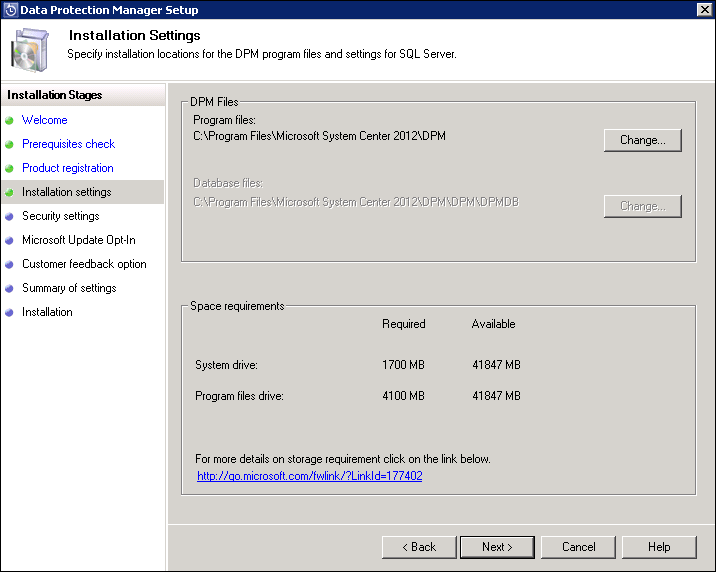The image size is (716, 572).
Task: Click the grayed database files path ending DPMDB
Action: [356, 202]
